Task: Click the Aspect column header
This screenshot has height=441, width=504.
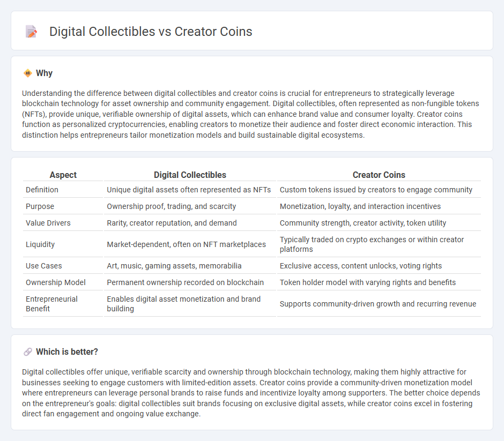Action: tap(63, 175)
